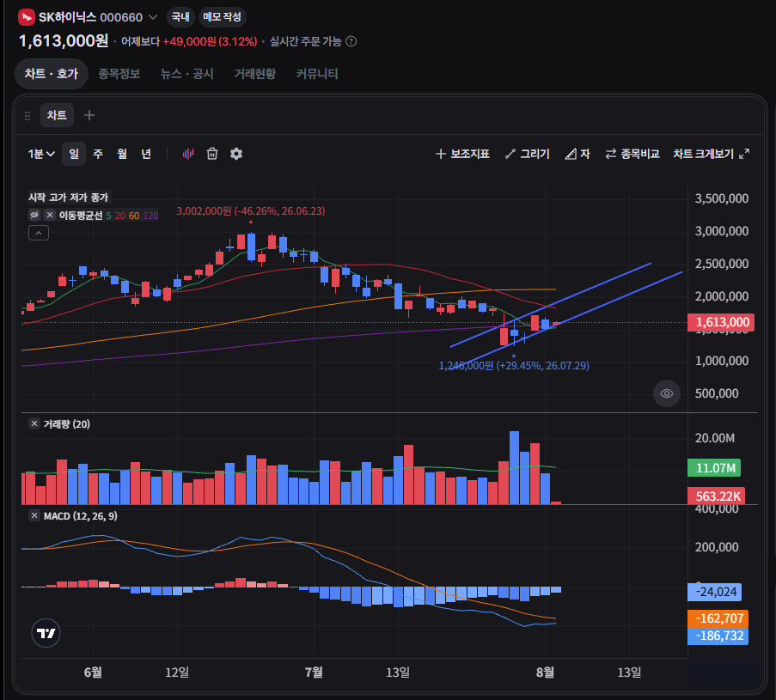Select the 월 monthly timeframe
Viewport: 776px width, 700px height.
click(x=122, y=154)
